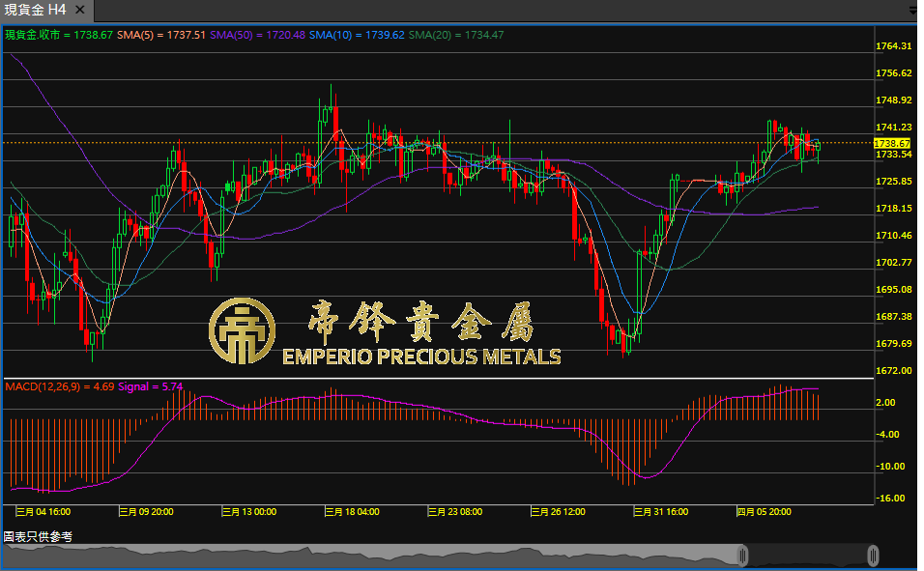
Task: Click the 三月 09 20:00 time label
Action: click(x=146, y=511)
